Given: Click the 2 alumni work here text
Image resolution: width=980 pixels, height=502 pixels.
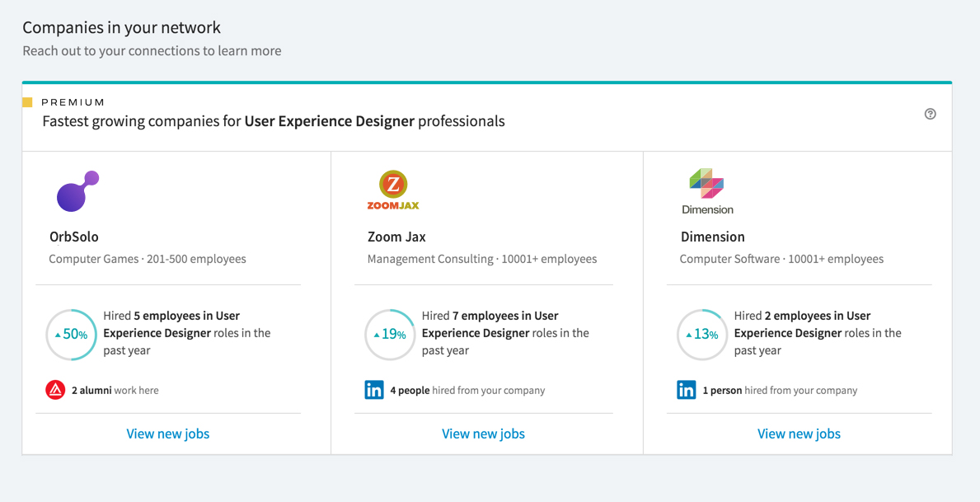Looking at the screenshot, I should point(115,390).
